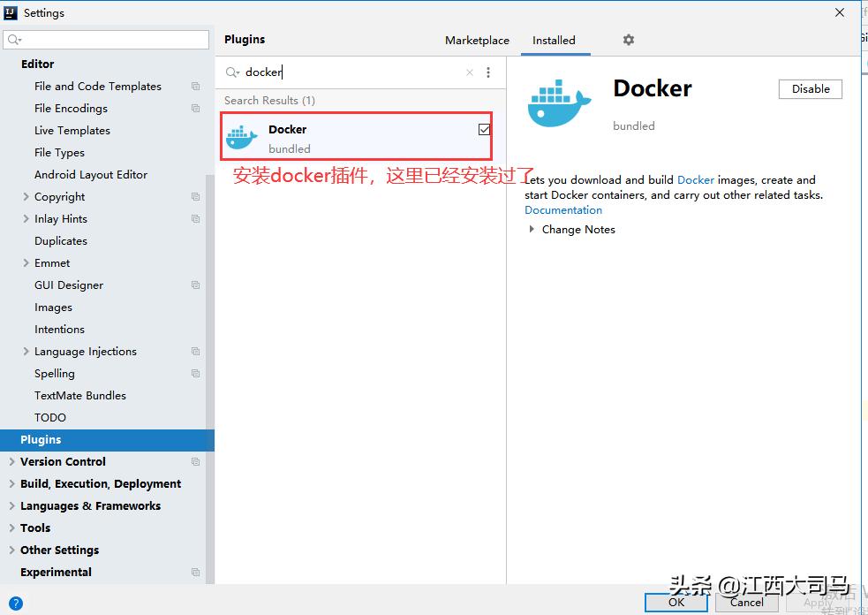Click the icon beside Spelling entry
This screenshot has width=868, height=615.
194,373
